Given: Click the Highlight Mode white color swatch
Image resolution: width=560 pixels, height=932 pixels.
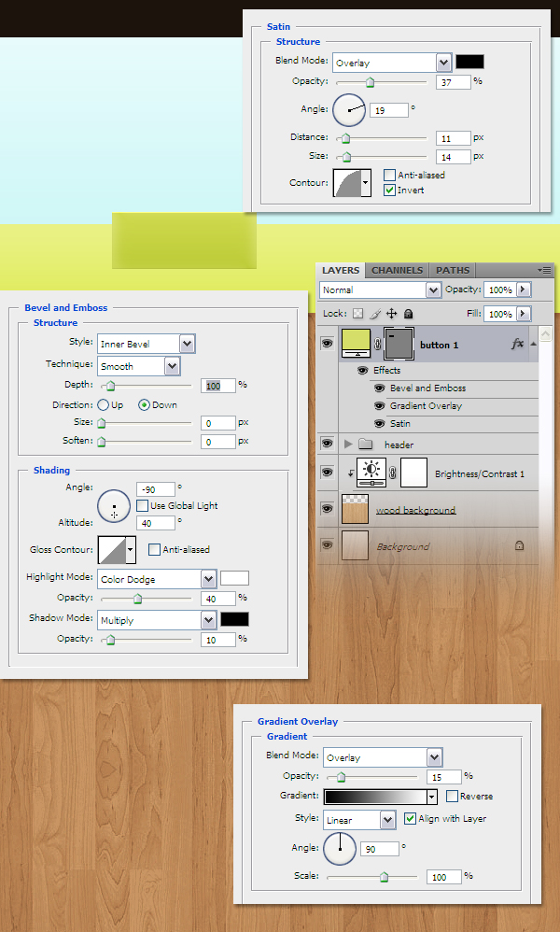Looking at the screenshot, I should [234, 578].
